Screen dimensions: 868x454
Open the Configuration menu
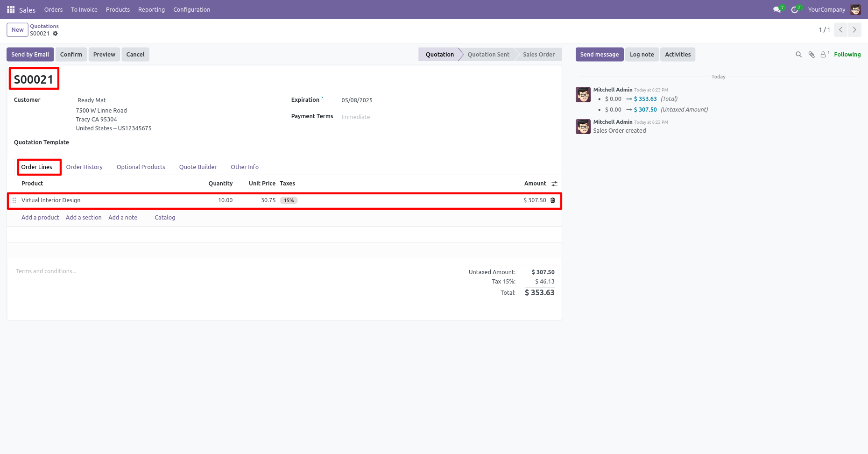tap(191, 9)
